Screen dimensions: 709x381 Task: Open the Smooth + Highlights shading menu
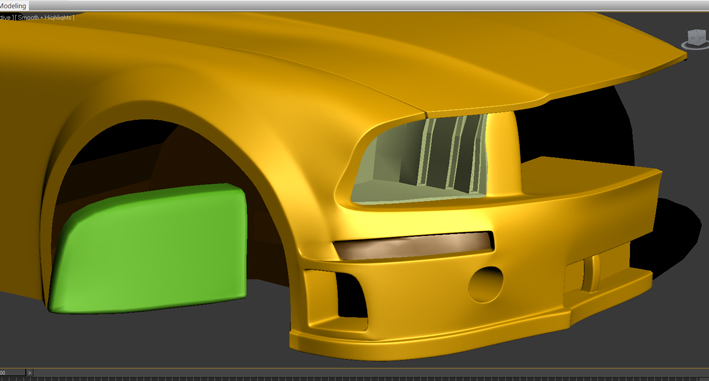tap(45, 18)
